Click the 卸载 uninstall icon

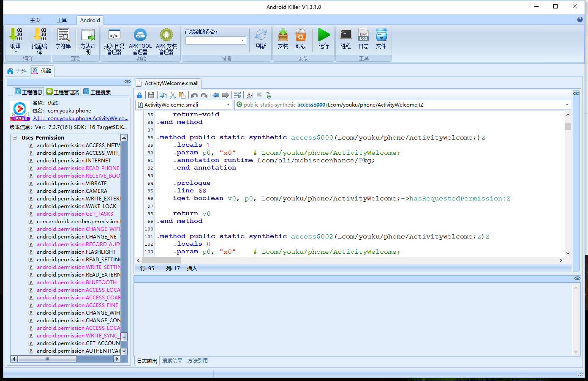coord(301,35)
